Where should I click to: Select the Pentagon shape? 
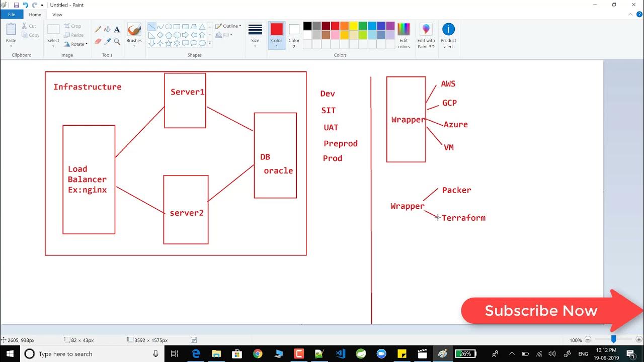point(169,35)
